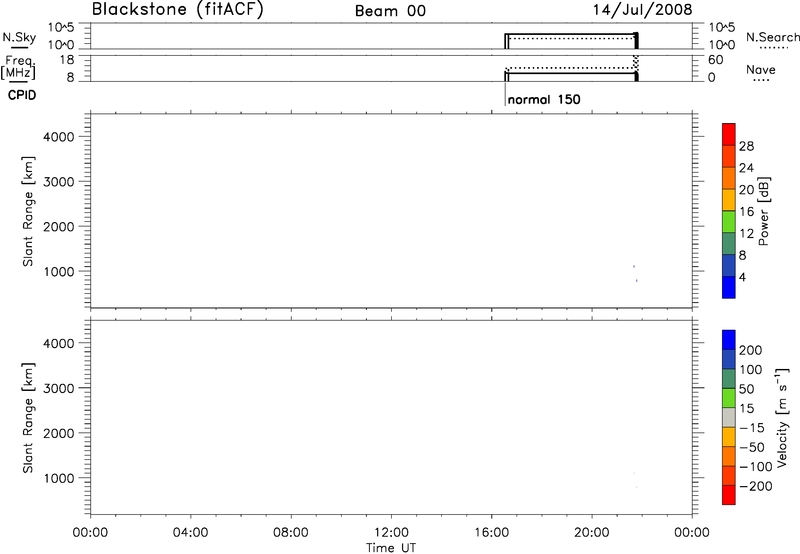Click the Freq. [MHz] legend label
This screenshot has width=800, height=554.
coord(18,67)
